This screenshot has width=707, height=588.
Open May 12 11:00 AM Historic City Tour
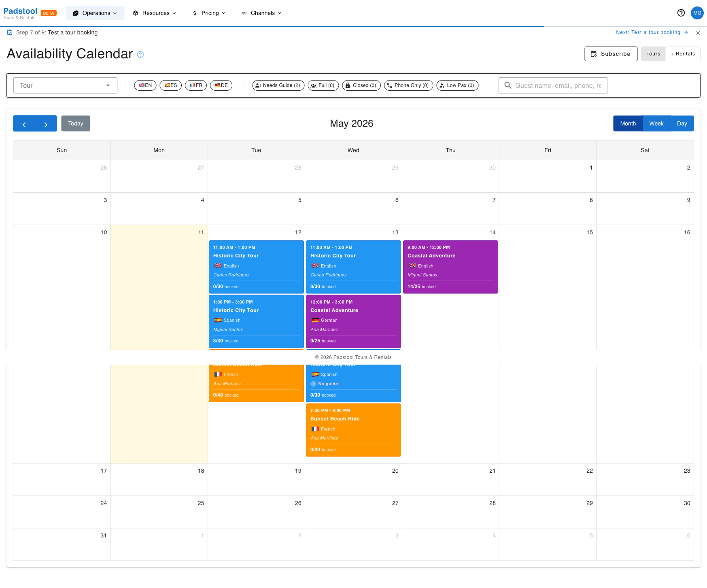coord(256,267)
